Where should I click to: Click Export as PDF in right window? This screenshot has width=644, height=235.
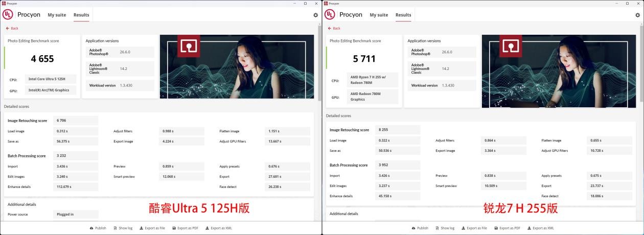(x=508, y=228)
